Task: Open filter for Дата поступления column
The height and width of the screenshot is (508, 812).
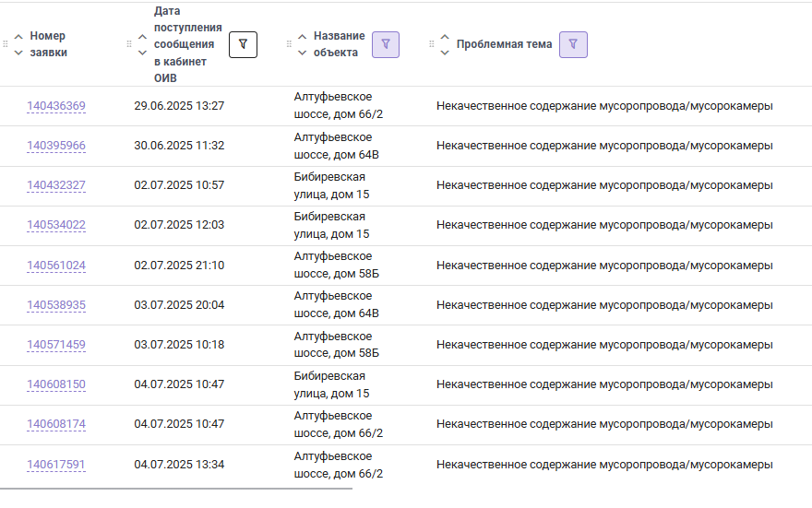Action: click(243, 44)
